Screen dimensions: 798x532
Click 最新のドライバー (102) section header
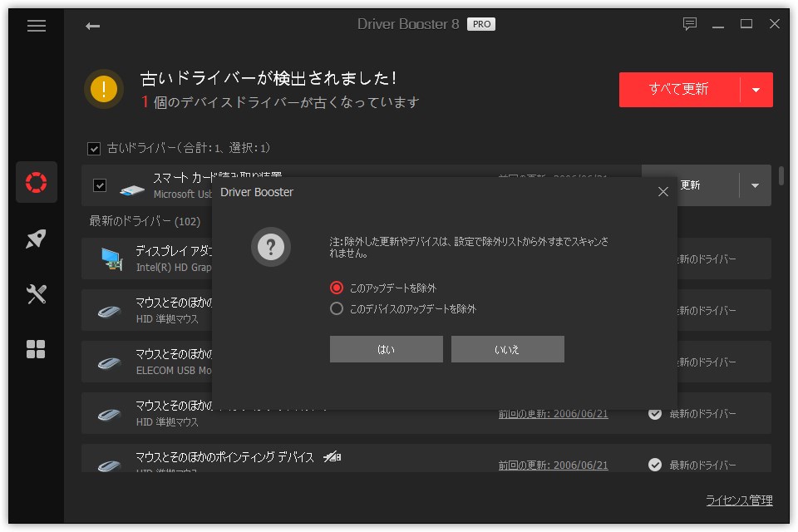(145, 221)
